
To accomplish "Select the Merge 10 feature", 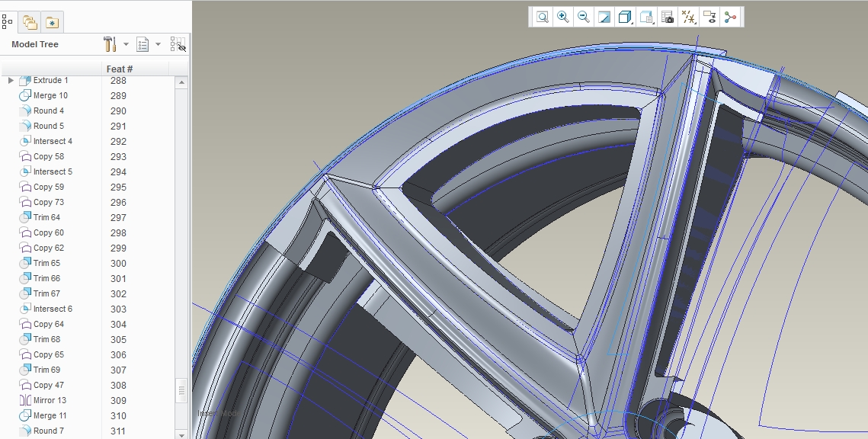I will tap(50, 95).
